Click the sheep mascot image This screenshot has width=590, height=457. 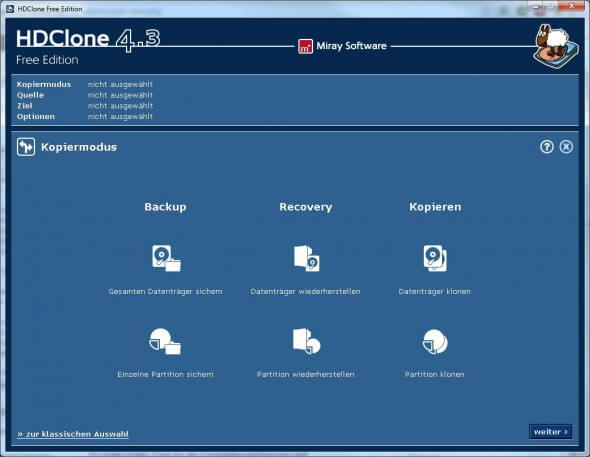(556, 46)
